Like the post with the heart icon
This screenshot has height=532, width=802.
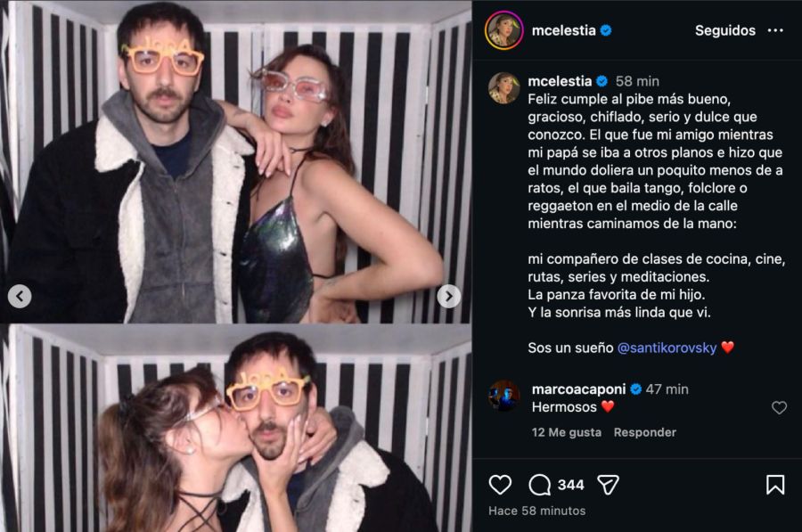click(x=501, y=485)
